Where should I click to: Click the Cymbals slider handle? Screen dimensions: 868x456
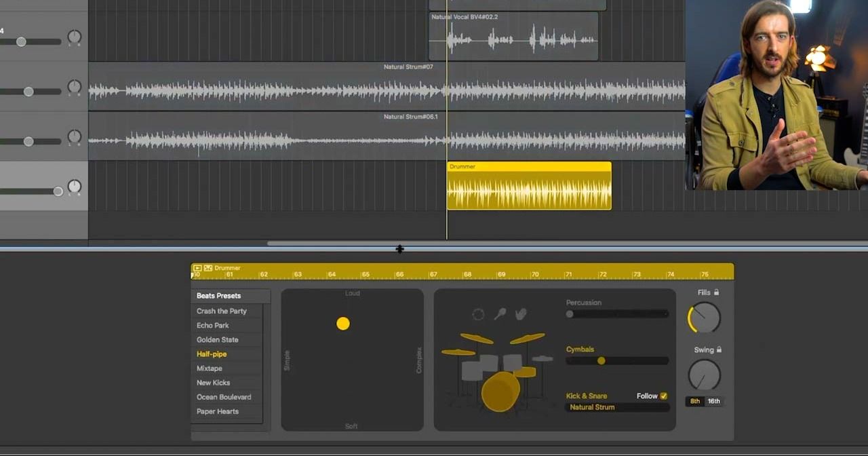[x=601, y=360]
